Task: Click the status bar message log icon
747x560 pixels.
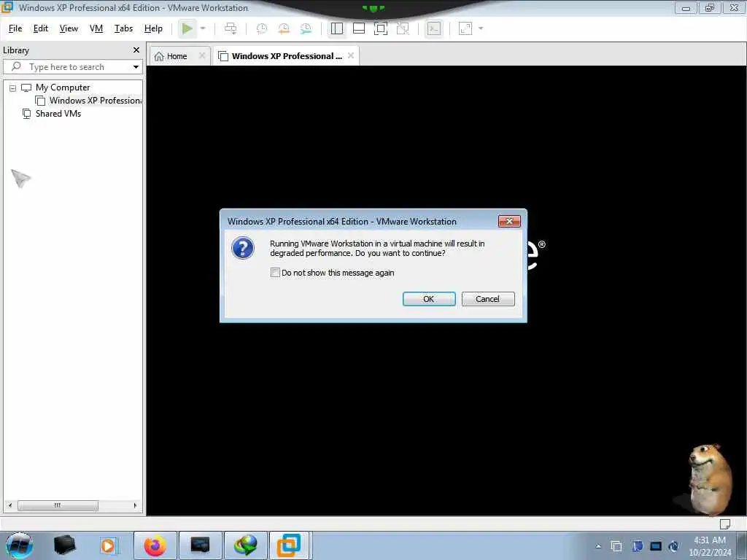Action: 725,524
